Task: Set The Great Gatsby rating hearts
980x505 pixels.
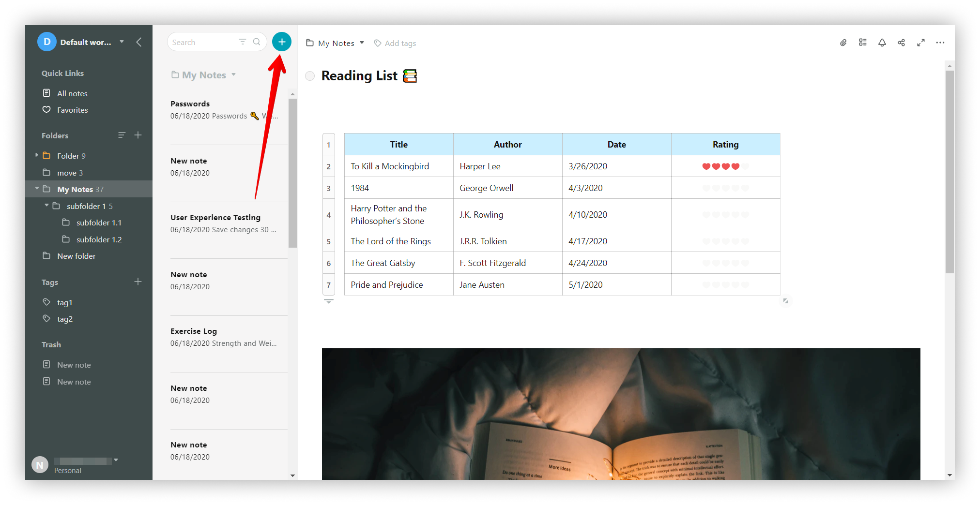Action: pos(725,263)
